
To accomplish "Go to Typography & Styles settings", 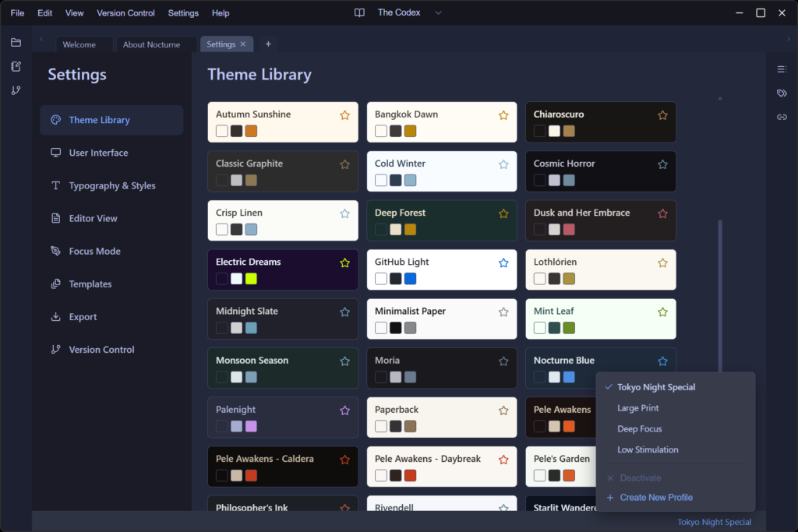I will [111, 186].
